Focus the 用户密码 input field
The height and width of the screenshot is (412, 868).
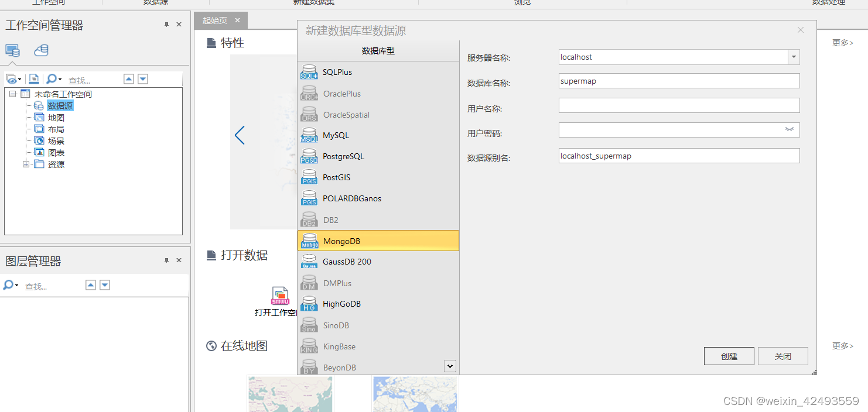click(x=679, y=129)
